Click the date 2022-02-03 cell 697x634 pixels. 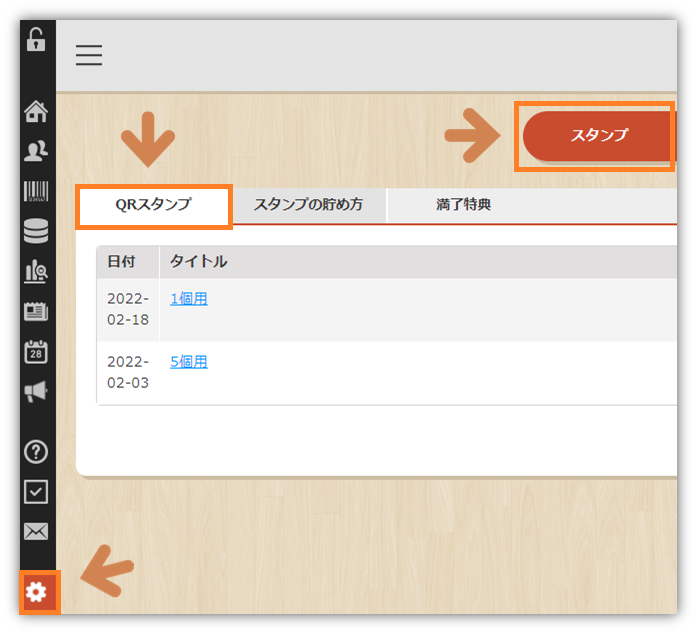tap(128, 373)
